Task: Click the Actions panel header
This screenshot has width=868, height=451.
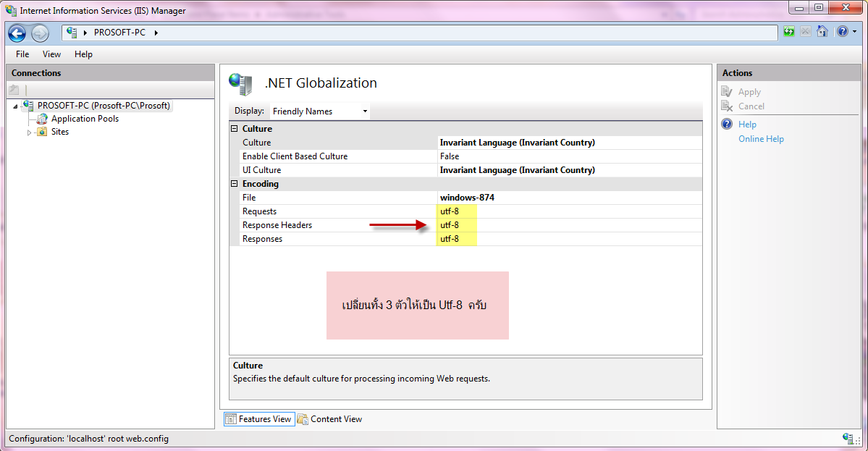Action: 789,72
